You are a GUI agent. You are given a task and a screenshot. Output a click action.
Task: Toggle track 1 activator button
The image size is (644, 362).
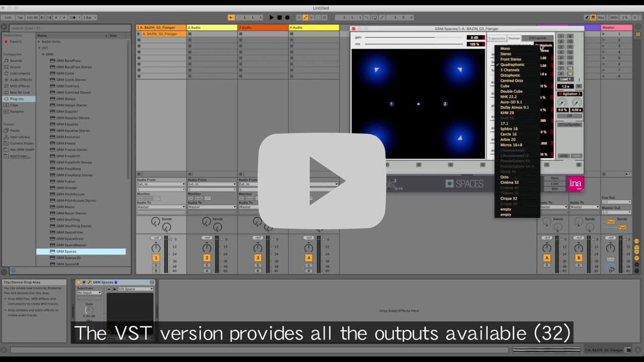click(x=156, y=258)
